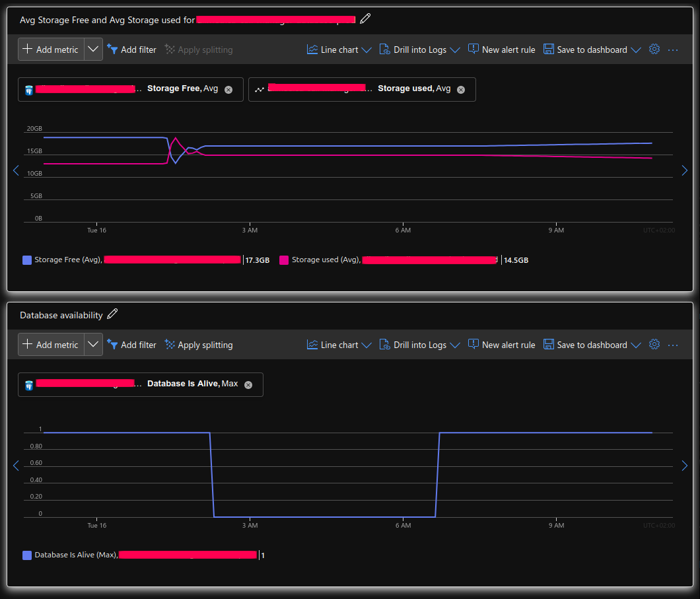The width and height of the screenshot is (700, 599).
Task: Remove the Storage used, Avg metric
Action: (461, 90)
